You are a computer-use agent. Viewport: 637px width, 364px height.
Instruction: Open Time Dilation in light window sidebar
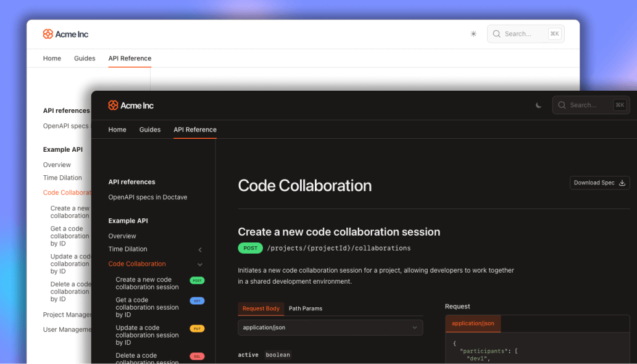pyautogui.click(x=62, y=178)
